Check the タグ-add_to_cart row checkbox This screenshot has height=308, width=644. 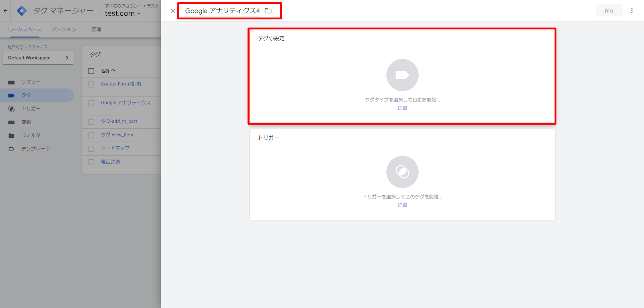coord(91,122)
